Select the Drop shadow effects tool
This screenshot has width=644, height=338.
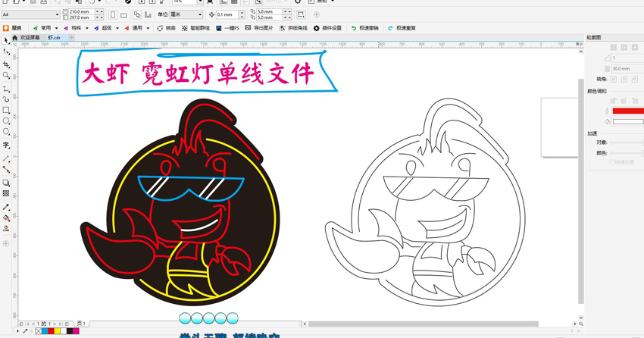[x=6, y=183]
